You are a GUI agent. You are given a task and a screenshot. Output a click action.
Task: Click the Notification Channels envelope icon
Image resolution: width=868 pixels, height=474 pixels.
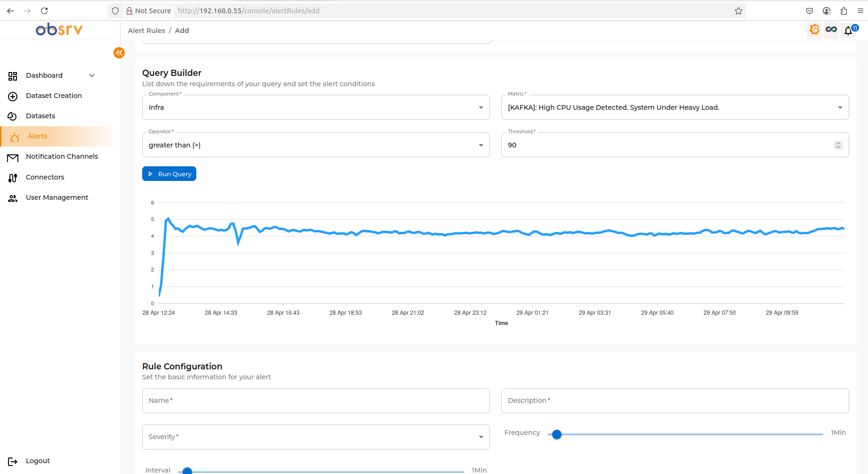coord(13,157)
